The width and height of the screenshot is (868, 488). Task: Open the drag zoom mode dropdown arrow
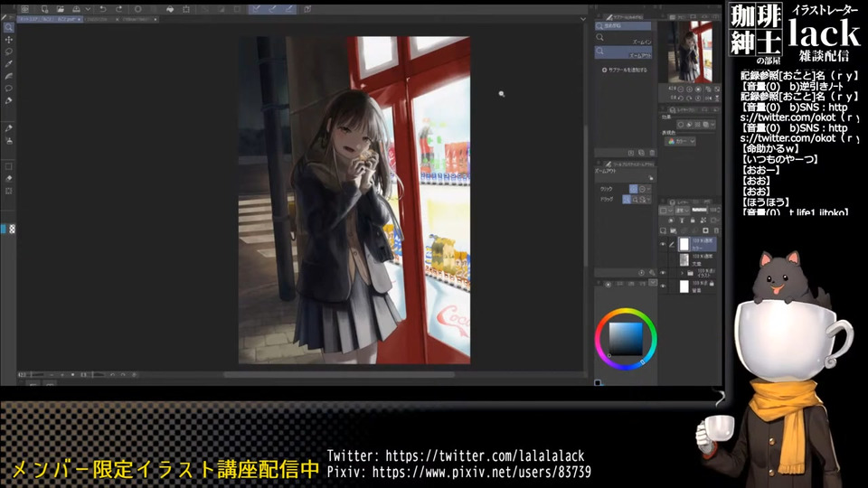[649, 200]
